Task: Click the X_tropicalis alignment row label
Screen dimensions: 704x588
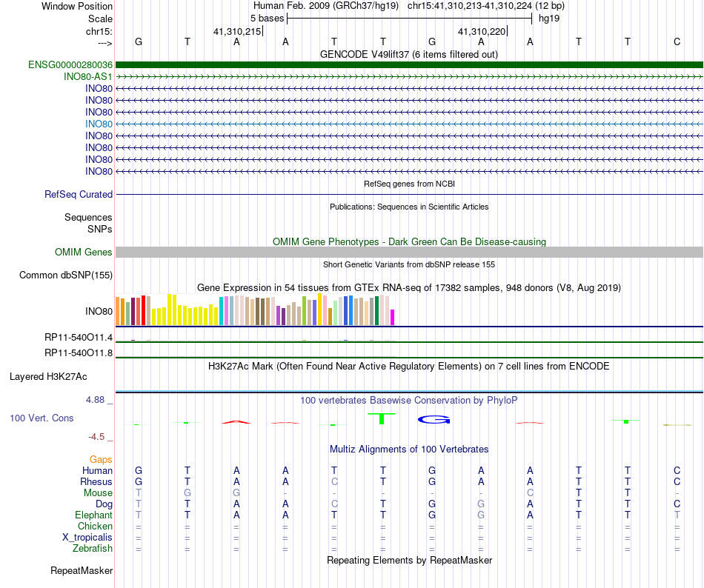Action: tap(87, 538)
